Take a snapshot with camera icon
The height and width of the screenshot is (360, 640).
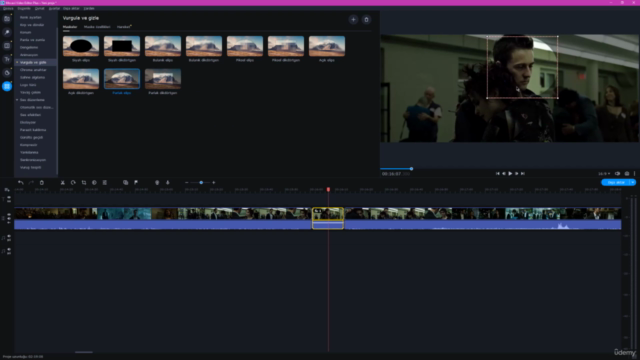pyautogui.click(x=627, y=173)
